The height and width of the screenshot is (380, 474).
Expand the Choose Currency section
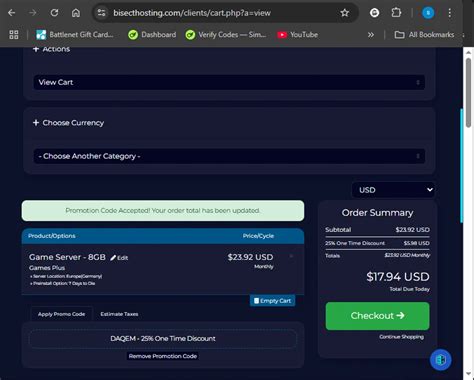68,123
